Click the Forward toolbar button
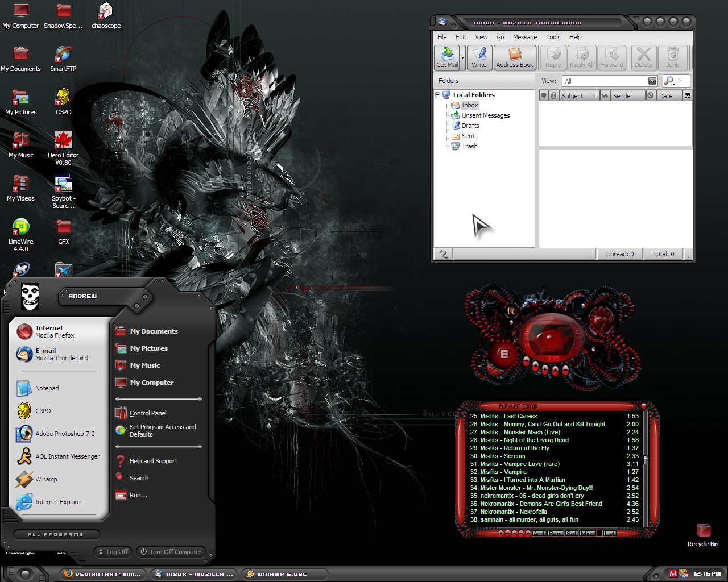Screen dimensions: 728x582 [x=611, y=57]
